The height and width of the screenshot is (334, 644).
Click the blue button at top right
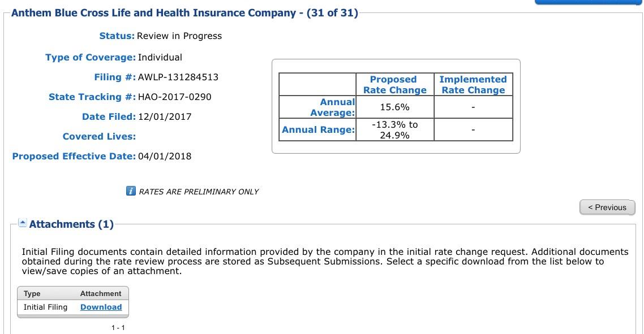[x=588, y=2]
